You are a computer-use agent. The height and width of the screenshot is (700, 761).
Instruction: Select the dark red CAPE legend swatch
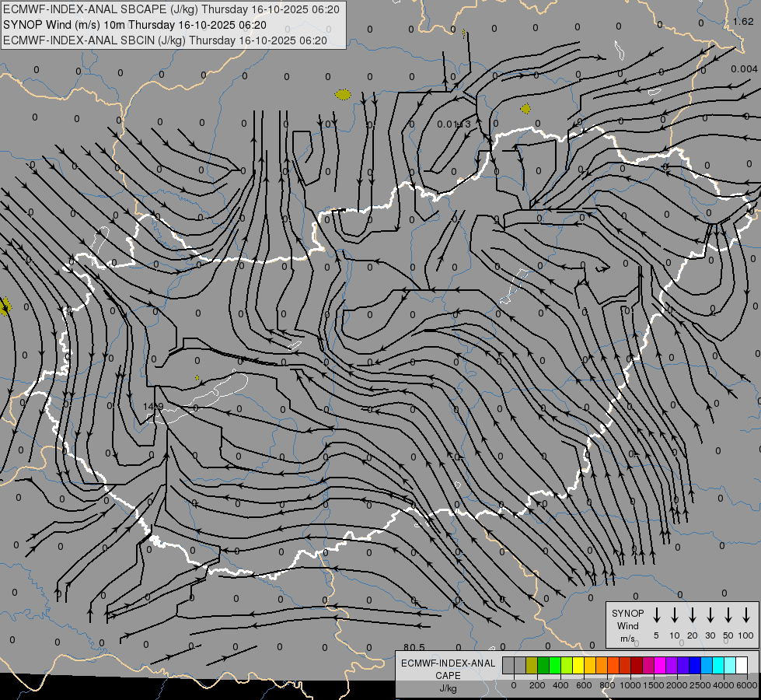coord(637,665)
